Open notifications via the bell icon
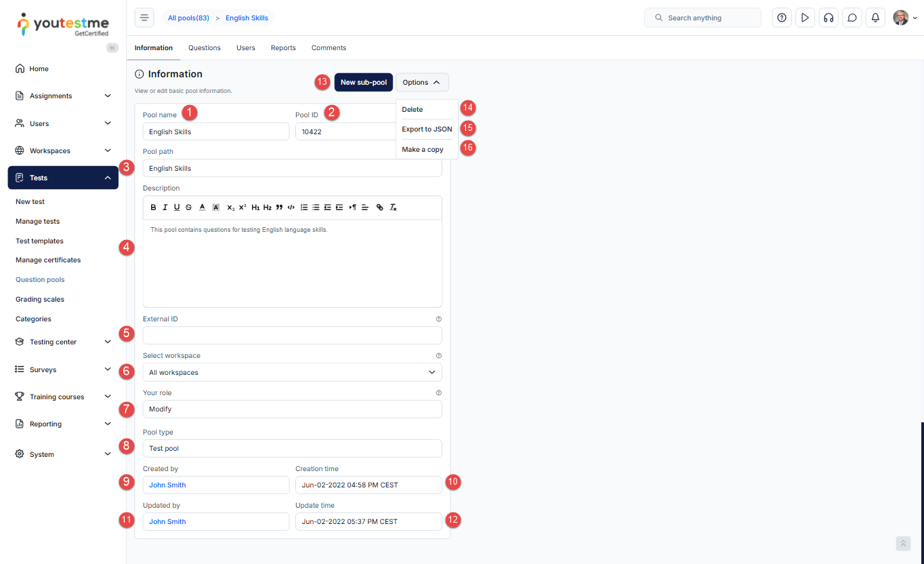This screenshot has width=924, height=564. (875, 18)
